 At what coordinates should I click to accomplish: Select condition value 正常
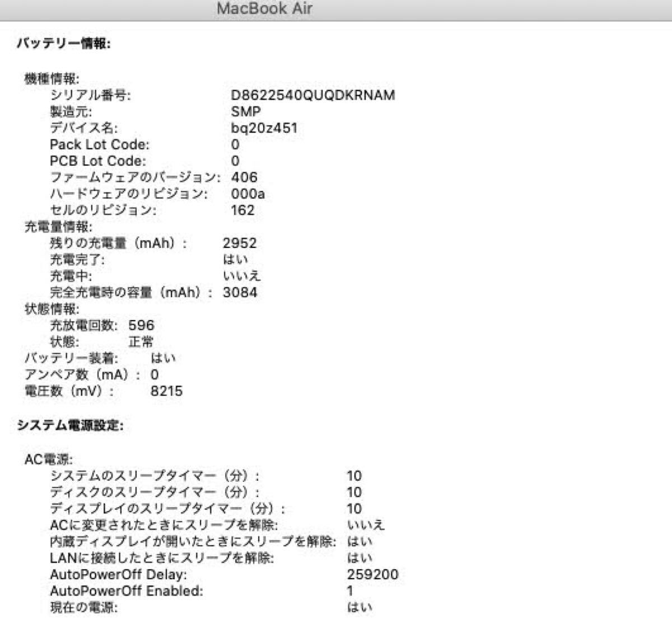tap(141, 342)
